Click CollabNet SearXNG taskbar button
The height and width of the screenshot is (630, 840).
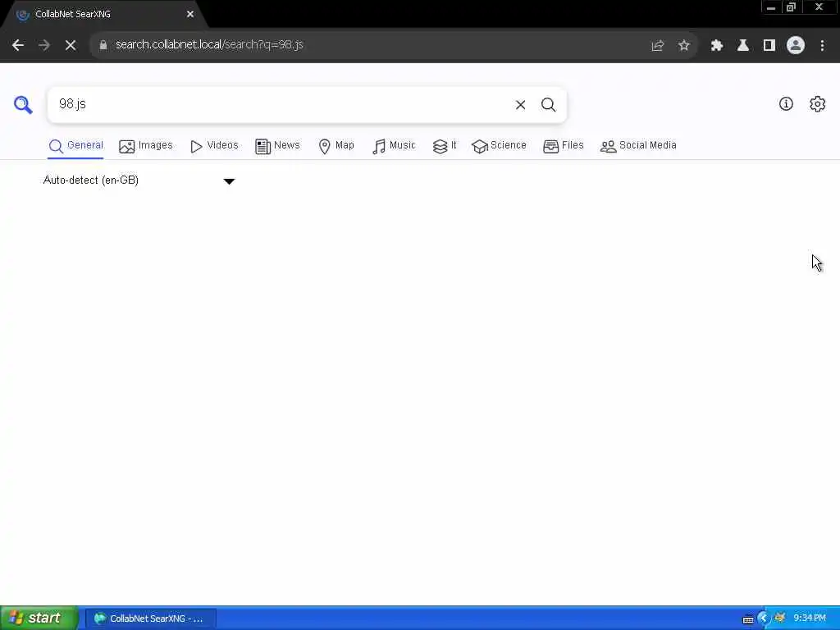(x=151, y=619)
